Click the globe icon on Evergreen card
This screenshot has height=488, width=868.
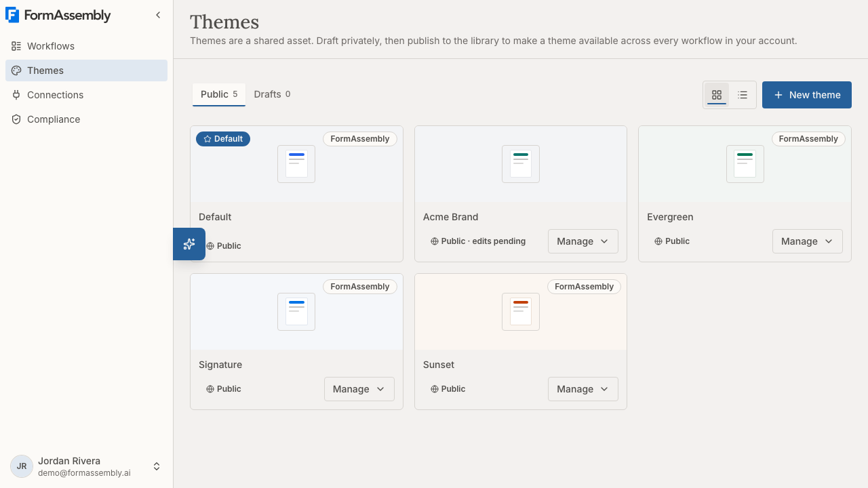(658, 241)
